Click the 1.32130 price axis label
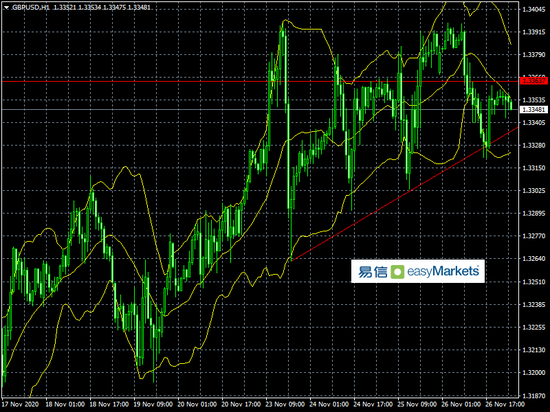550x412 pixels. click(534, 350)
